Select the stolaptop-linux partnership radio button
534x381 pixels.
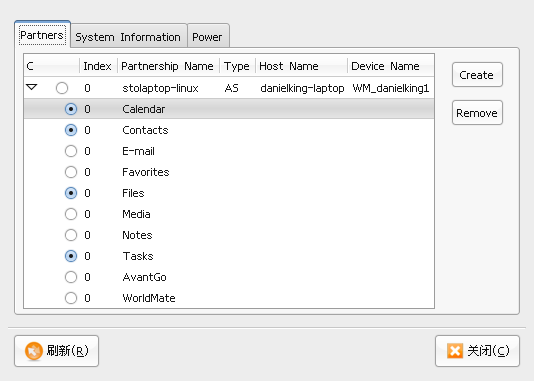tap(62, 88)
